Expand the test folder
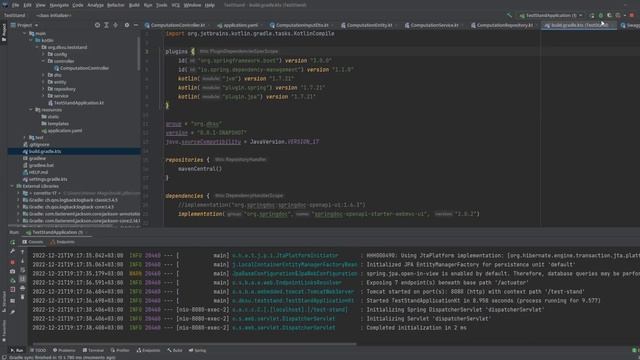Viewport: 640px width, 360px height. click(24, 138)
